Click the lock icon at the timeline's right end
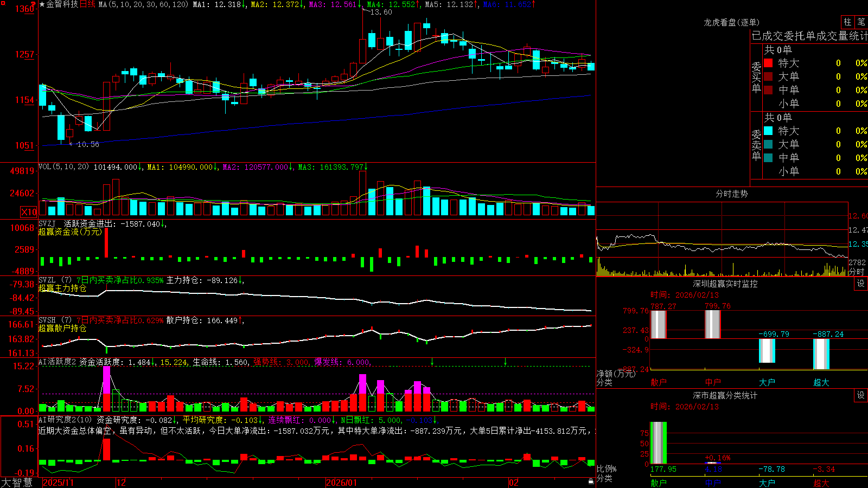 591,481
